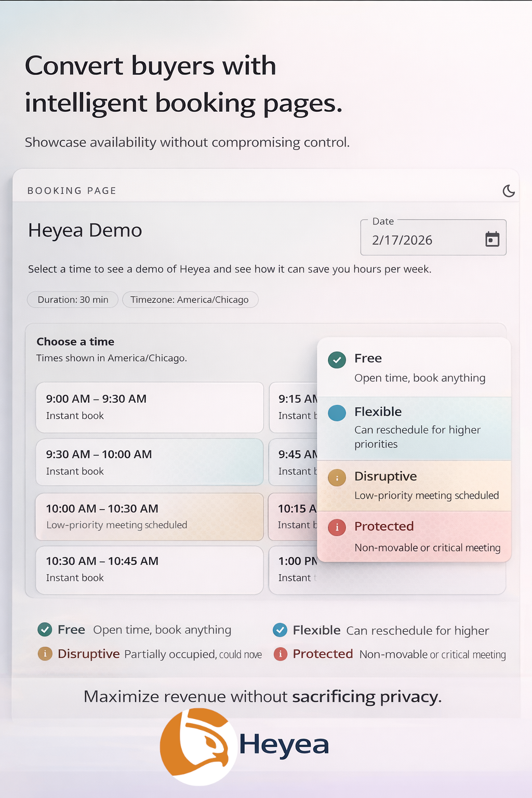
Task: Click the Protected info icon in the legend
Action: [x=281, y=654]
